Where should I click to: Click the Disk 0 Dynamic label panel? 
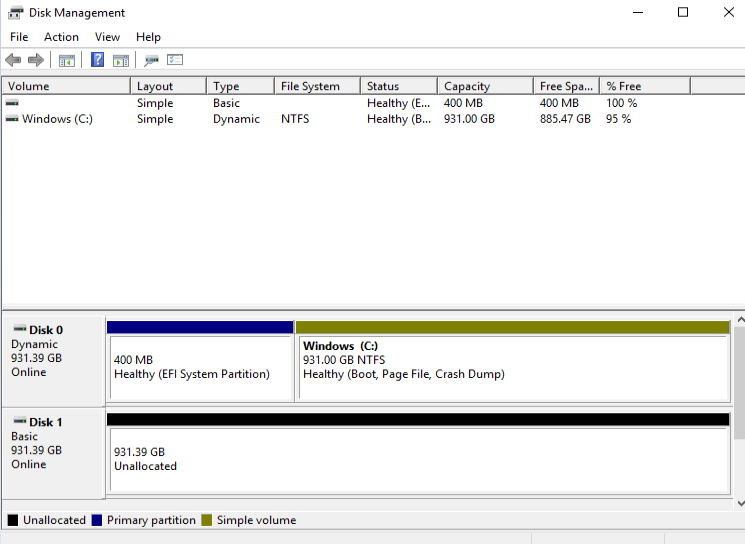(54, 358)
